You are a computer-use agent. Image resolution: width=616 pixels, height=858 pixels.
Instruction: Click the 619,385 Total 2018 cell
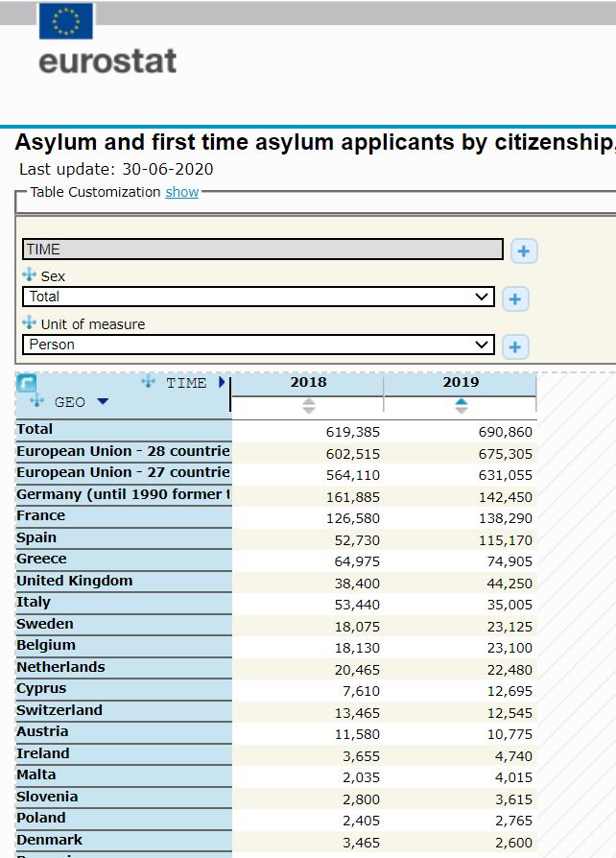pos(308,432)
